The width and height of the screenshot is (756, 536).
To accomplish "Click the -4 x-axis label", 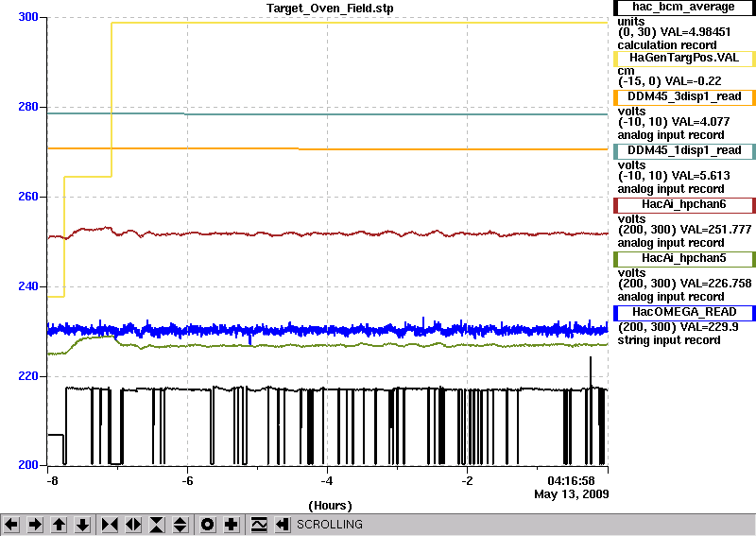I will 327,481.
